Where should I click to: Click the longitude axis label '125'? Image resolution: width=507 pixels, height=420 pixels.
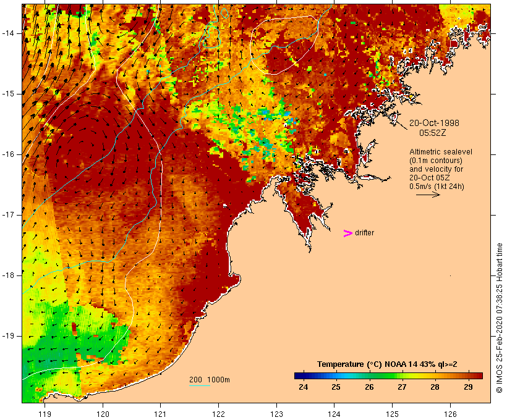coord(393,414)
